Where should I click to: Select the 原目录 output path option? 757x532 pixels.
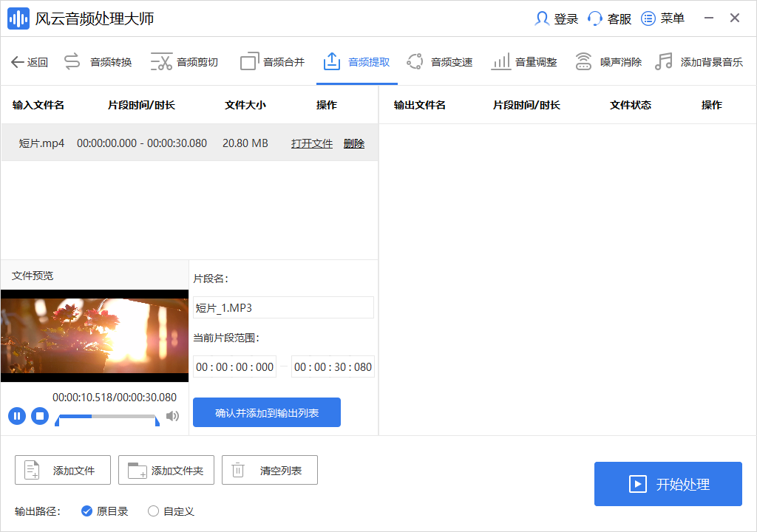pyautogui.click(x=86, y=511)
